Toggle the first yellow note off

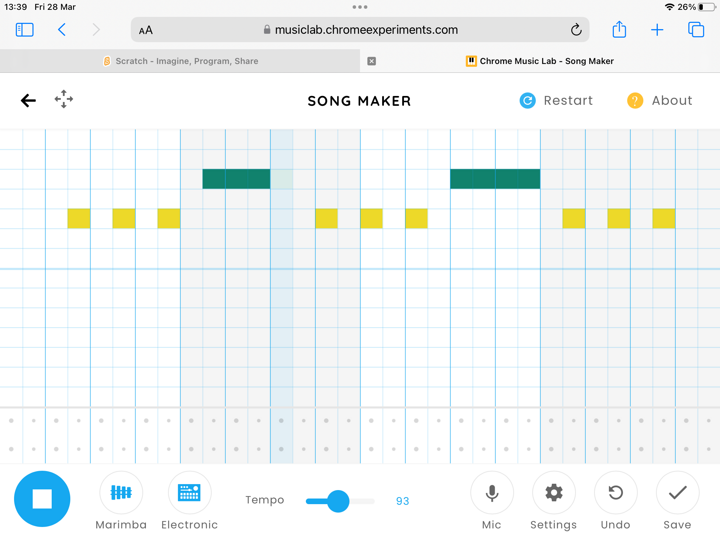(x=79, y=218)
